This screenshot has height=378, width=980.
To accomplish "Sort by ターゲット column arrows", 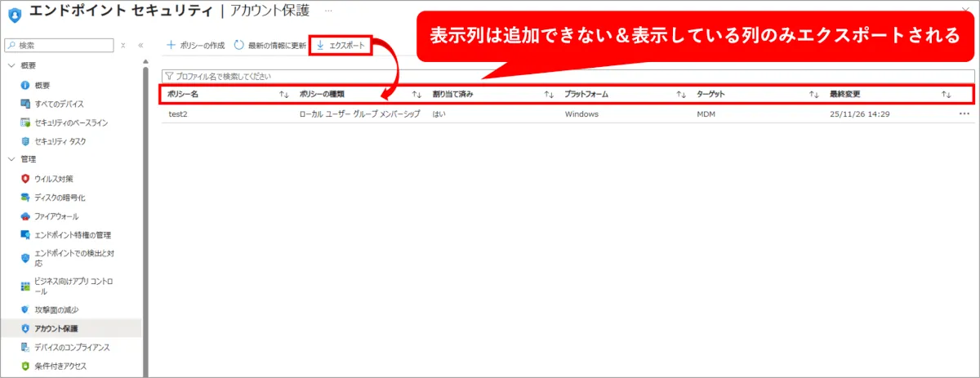I will tap(813, 95).
